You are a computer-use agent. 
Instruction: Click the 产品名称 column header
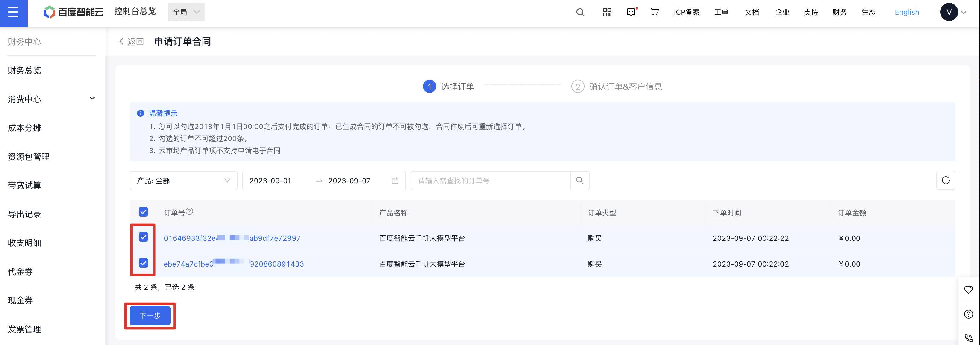tap(393, 213)
